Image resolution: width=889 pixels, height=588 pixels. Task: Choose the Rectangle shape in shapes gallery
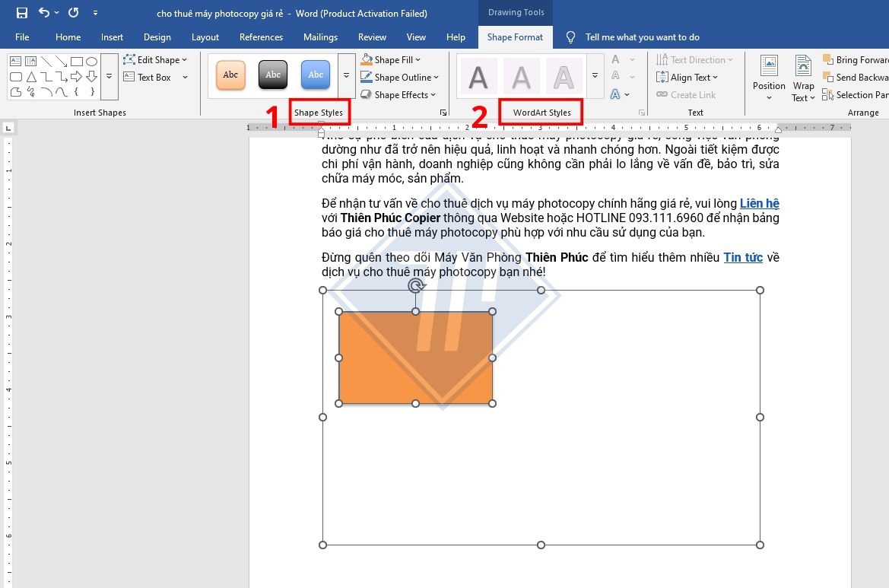click(77, 62)
